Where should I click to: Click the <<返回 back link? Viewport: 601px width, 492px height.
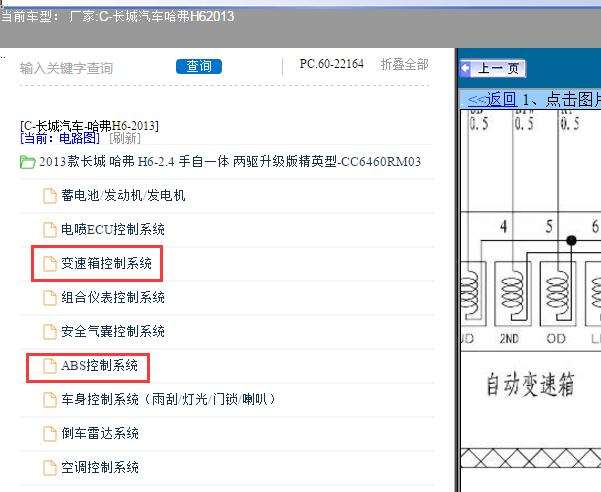coord(492,100)
